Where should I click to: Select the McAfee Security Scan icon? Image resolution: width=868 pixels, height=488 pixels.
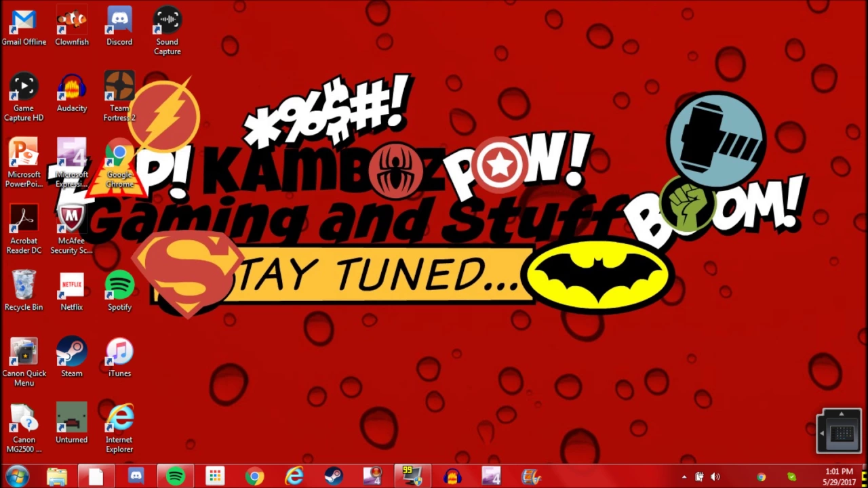click(x=71, y=230)
